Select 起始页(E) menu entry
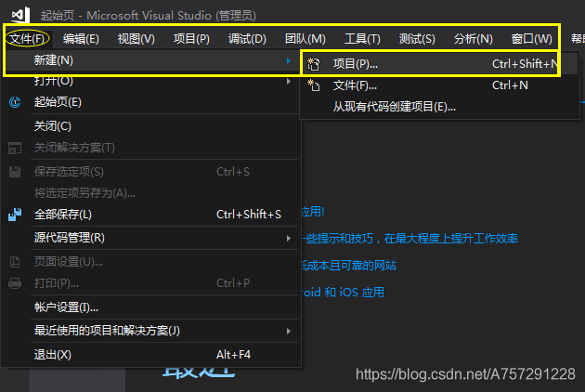Image resolution: width=585 pixels, height=392 pixels. pyautogui.click(x=150, y=102)
